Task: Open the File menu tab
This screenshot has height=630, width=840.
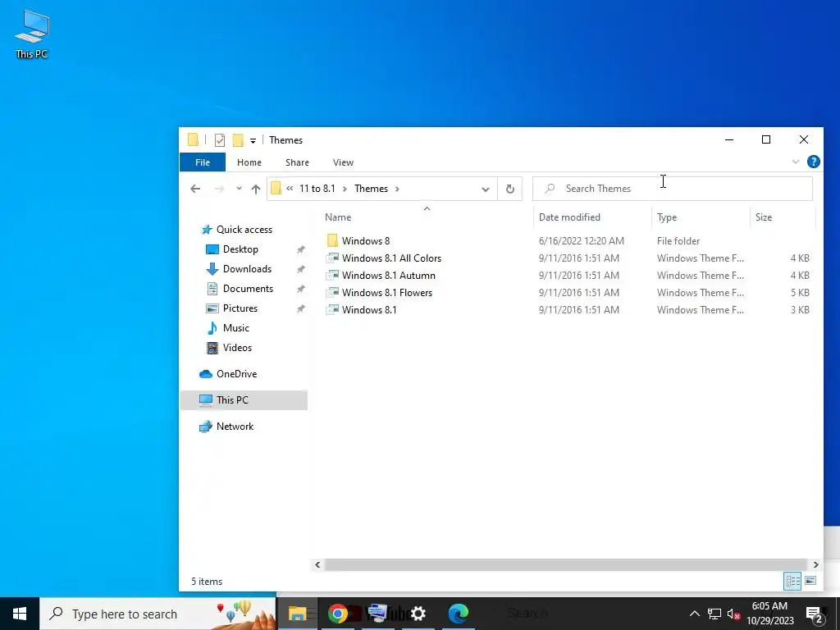Action: 203,162
